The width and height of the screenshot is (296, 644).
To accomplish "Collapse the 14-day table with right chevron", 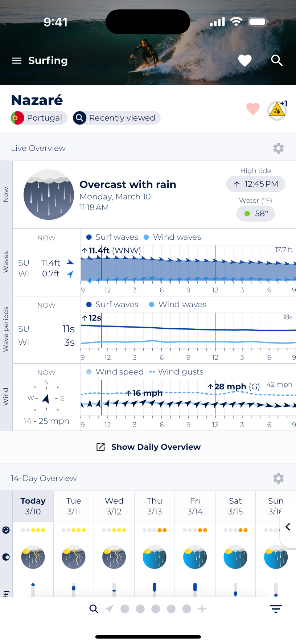I will 288,527.
